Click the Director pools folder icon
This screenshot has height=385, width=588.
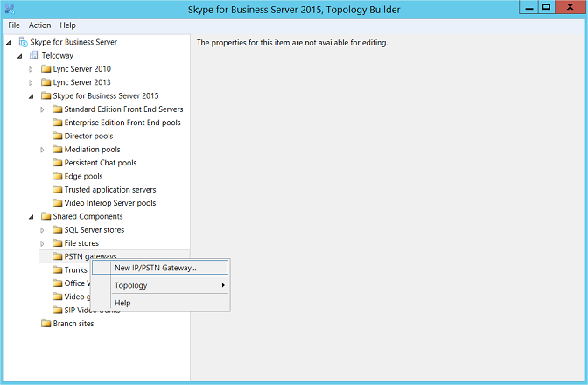57,136
